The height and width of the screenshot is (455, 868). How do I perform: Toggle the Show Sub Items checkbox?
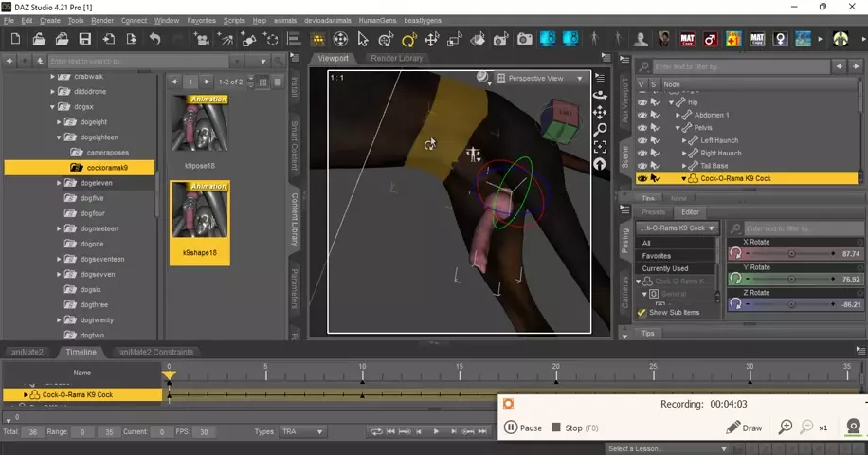[x=642, y=312]
